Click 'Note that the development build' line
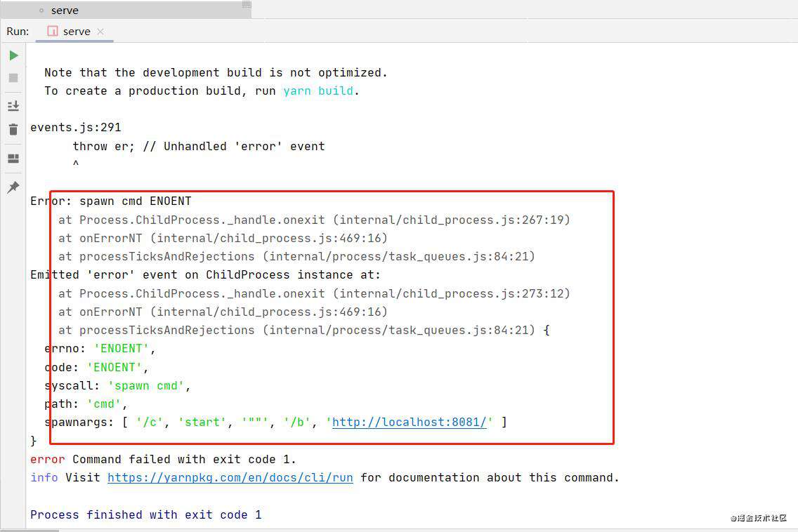This screenshot has width=798, height=532. point(216,73)
